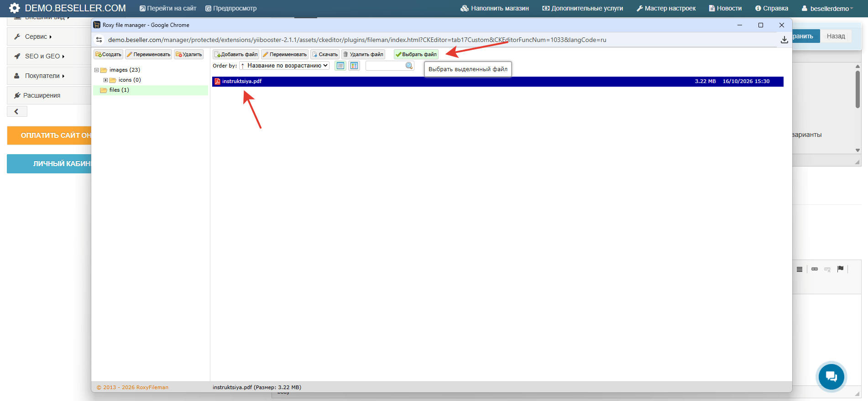Click the popup address bar URL
The image size is (868, 401).
click(x=357, y=40)
